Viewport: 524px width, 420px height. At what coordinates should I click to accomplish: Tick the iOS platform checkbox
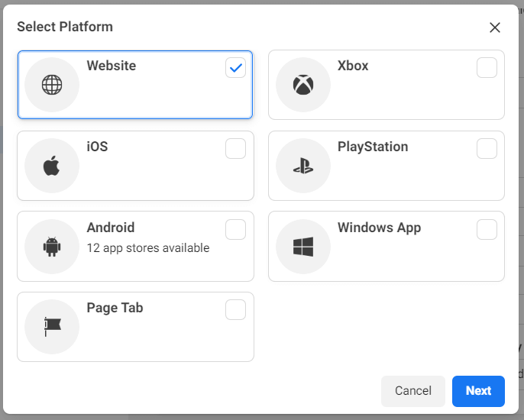(x=235, y=149)
